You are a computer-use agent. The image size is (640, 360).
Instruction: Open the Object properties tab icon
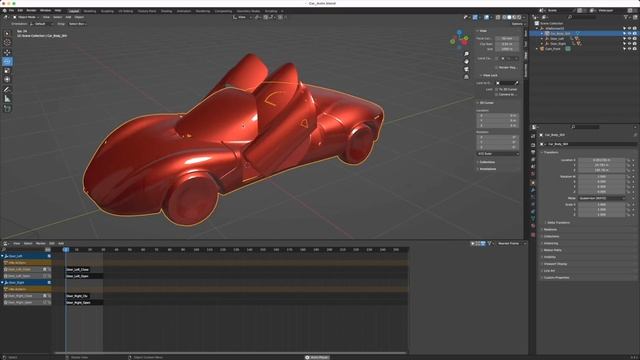click(x=533, y=182)
